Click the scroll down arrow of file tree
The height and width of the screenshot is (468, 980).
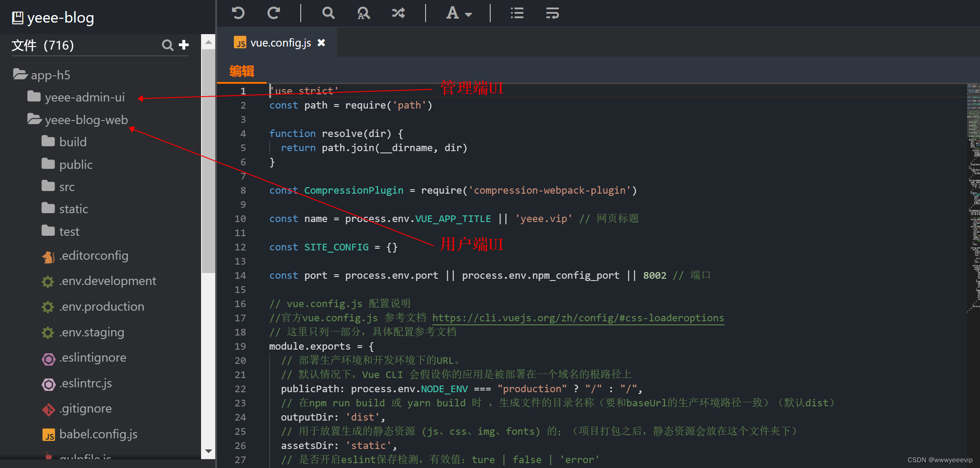click(x=208, y=451)
